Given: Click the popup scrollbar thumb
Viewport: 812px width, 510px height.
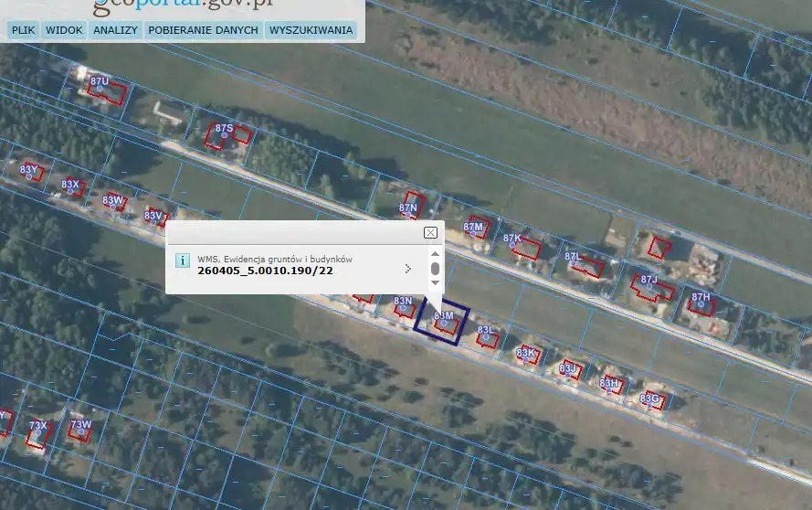Looking at the screenshot, I should (x=435, y=269).
